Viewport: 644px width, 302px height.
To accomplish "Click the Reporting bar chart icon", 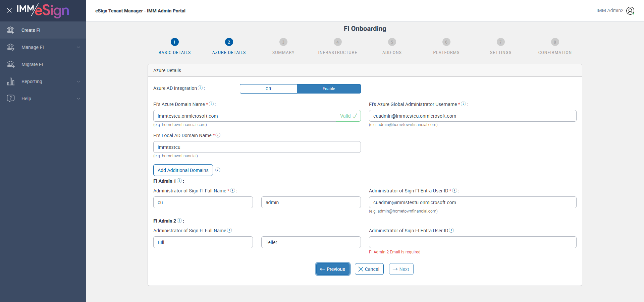I will click(x=11, y=81).
